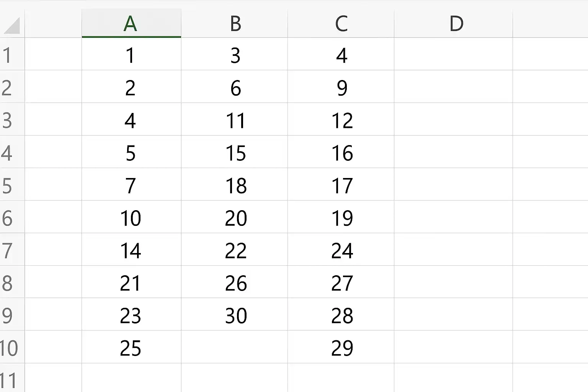Select row header 10
The height and width of the screenshot is (392, 588).
coord(11,348)
